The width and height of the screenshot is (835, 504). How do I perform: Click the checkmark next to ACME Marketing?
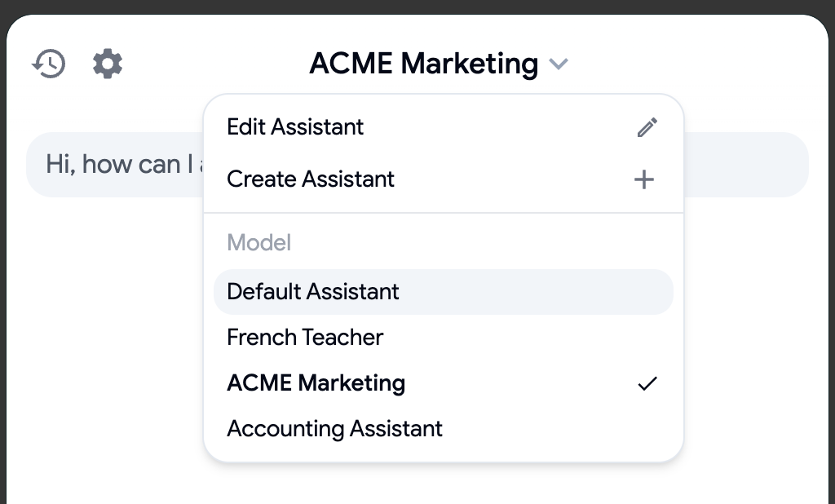647,383
